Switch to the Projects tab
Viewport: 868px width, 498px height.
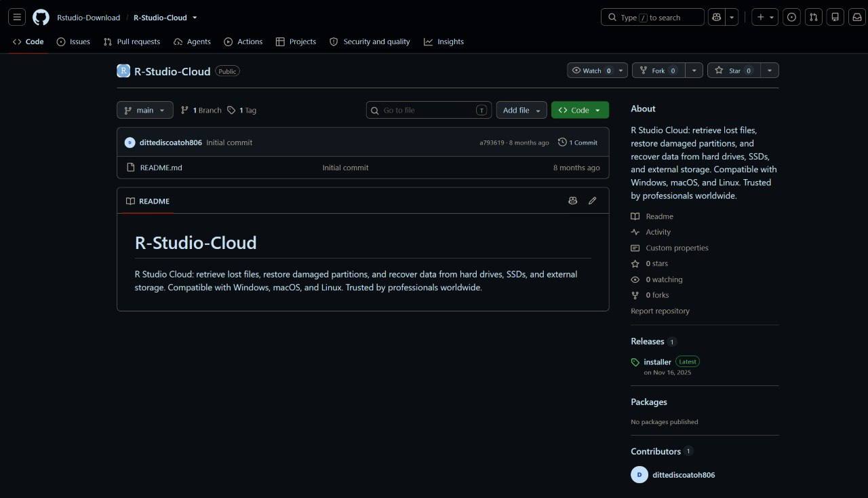click(x=296, y=41)
